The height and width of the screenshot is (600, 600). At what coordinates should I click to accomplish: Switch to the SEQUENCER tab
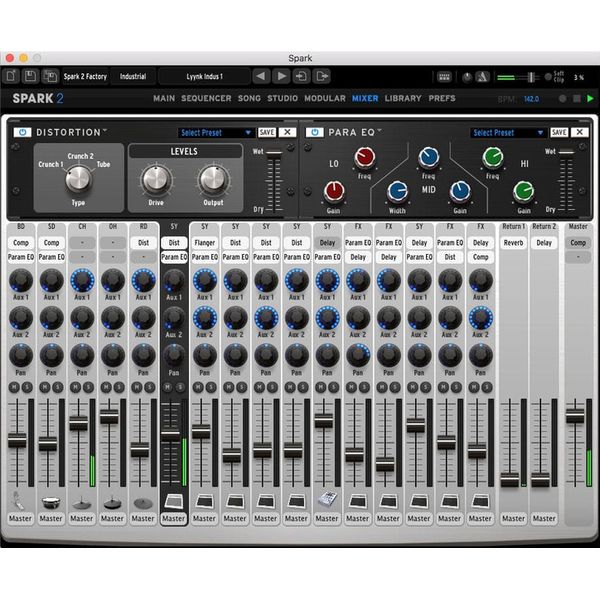point(206,98)
